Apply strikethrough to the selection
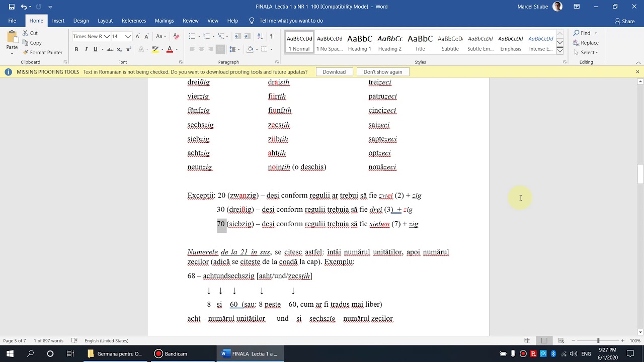Image resolution: width=644 pixels, height=362 pixels. [x=110, y=49]
